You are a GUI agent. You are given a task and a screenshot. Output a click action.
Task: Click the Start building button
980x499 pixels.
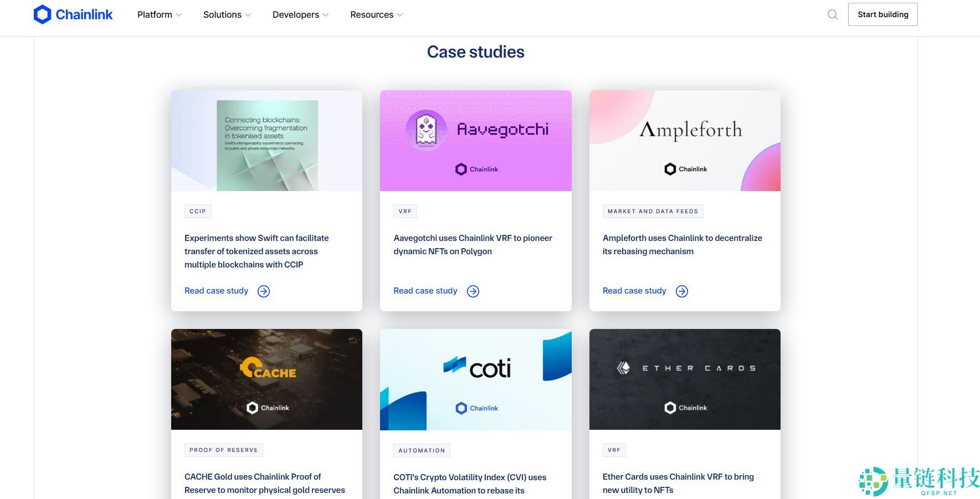click(x=882, y=14)
